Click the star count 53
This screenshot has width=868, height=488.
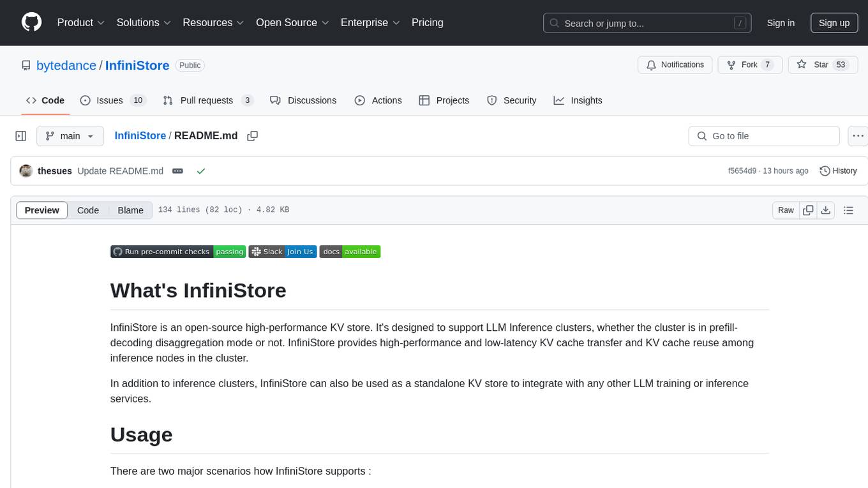841,65
